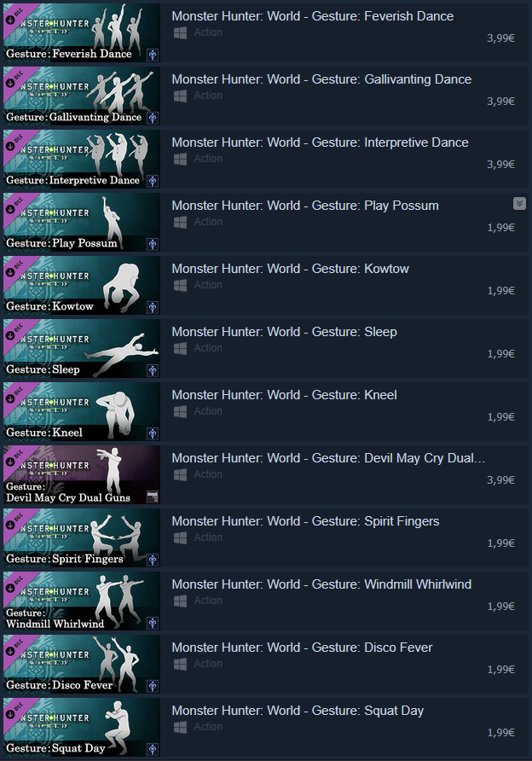Click the Action tag under Squat Day

pyautogui.click(x=208, y=727)
